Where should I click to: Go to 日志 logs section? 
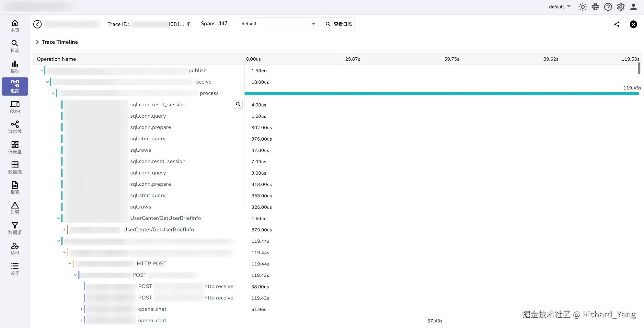(x=15, y=46)
